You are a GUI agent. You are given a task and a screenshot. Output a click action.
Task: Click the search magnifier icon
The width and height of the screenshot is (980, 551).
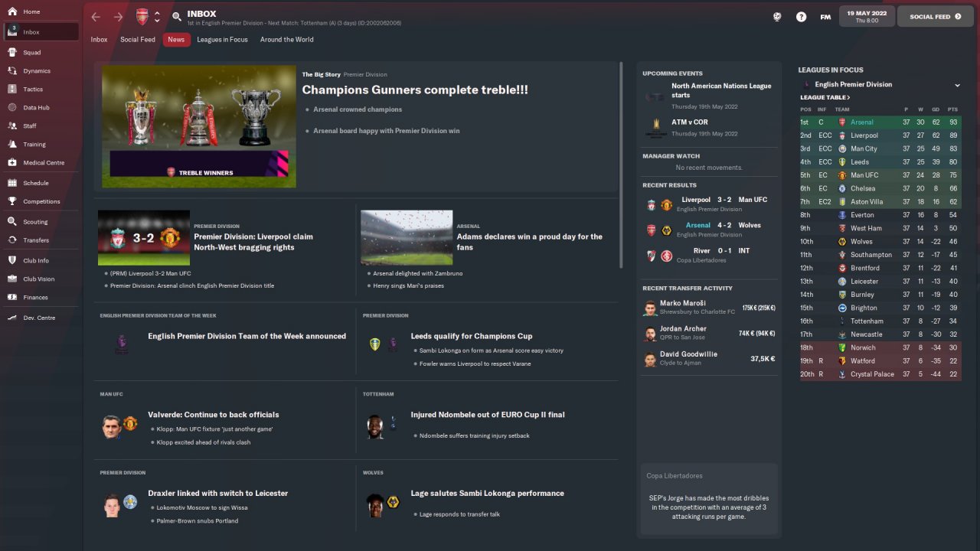tap(177, 17)
